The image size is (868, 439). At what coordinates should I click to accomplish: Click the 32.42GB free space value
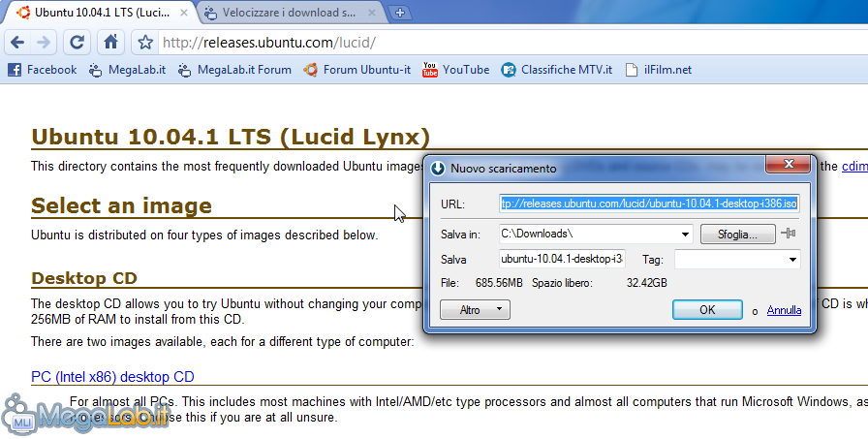pyautogui.click(x=646, y=283)
